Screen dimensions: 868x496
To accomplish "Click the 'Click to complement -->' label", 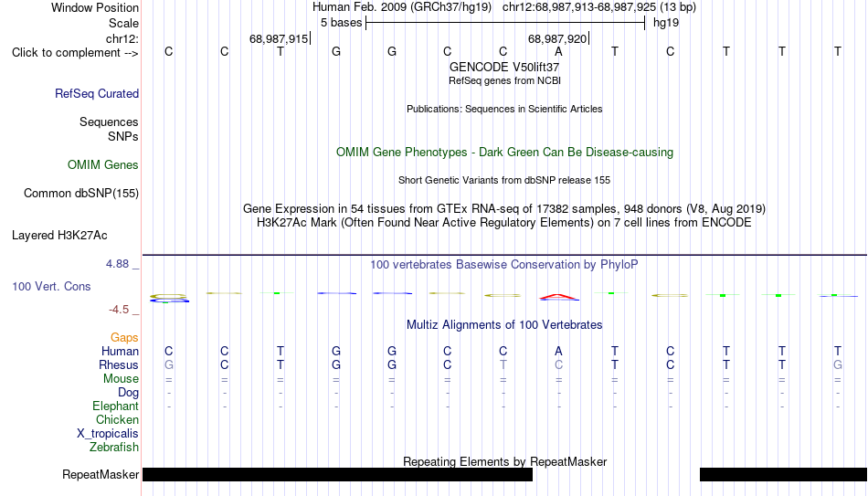I will (x=75, y=53).
